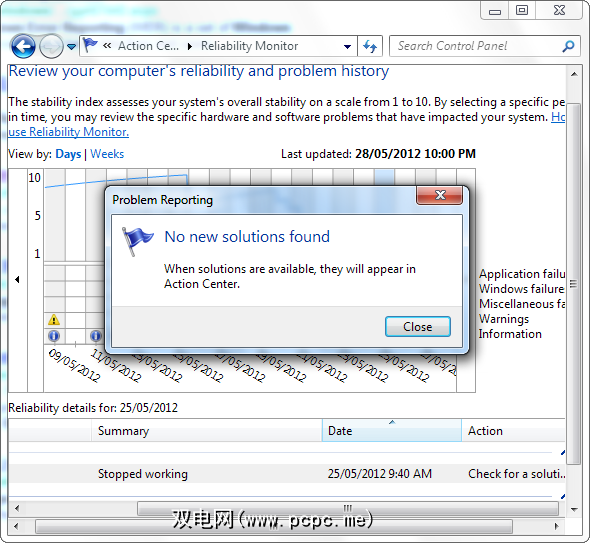Image resolution: width=590 pixels, height=543 pixels.
Task: Click the Search Control Panel field
Action: tap(476, 46)
